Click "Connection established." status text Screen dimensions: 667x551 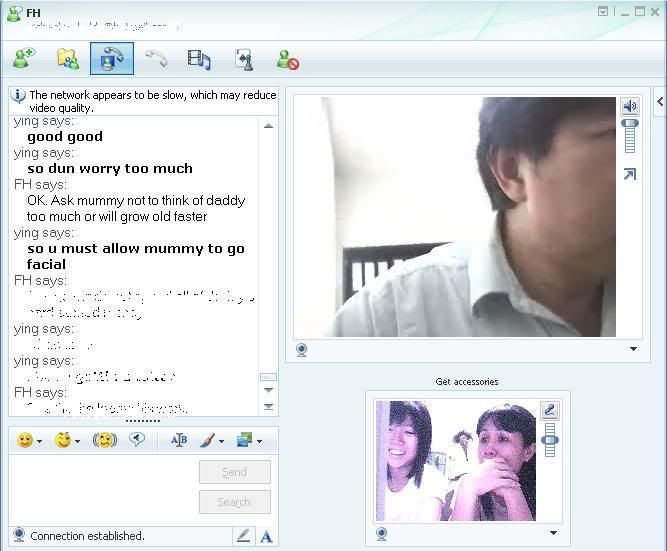[87, 536]
